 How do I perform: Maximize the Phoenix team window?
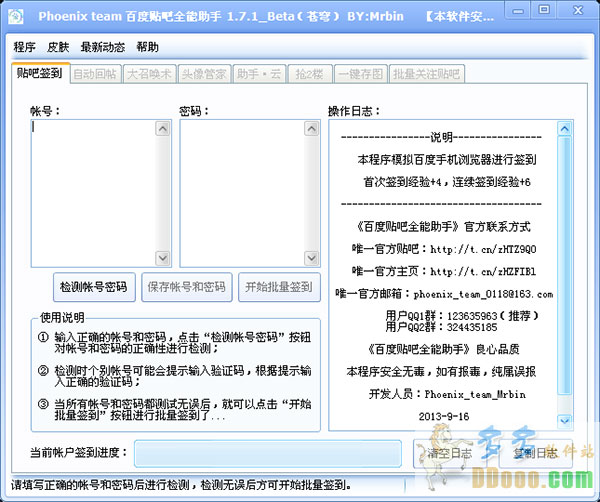(x=544, y=10)
